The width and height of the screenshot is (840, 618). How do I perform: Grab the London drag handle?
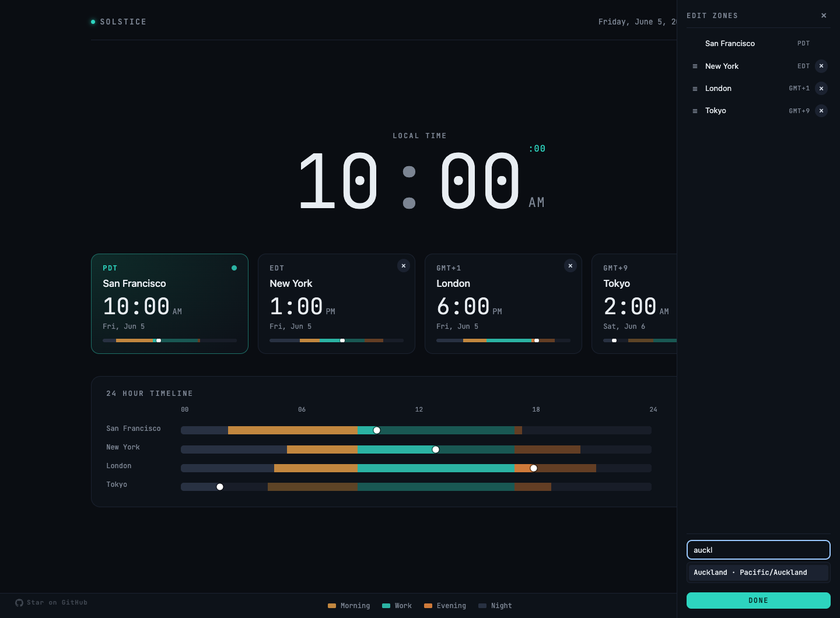click(x=695, y=89)
